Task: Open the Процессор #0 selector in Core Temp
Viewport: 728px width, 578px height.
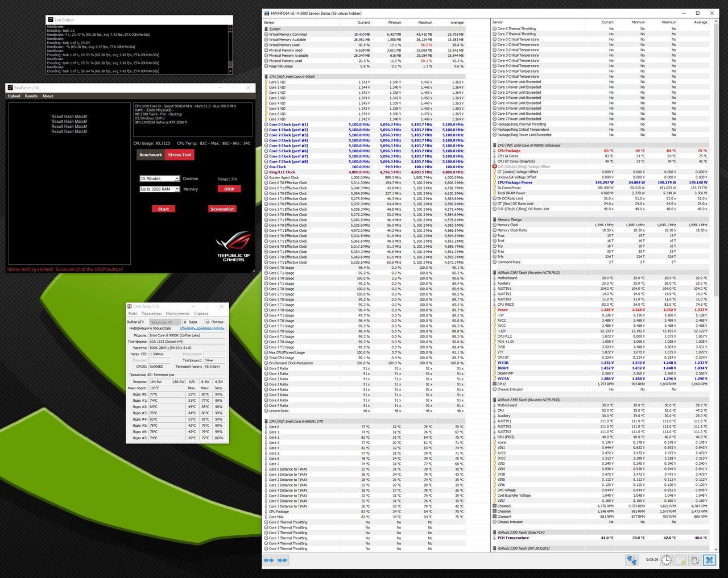Action: pos(164,322)
